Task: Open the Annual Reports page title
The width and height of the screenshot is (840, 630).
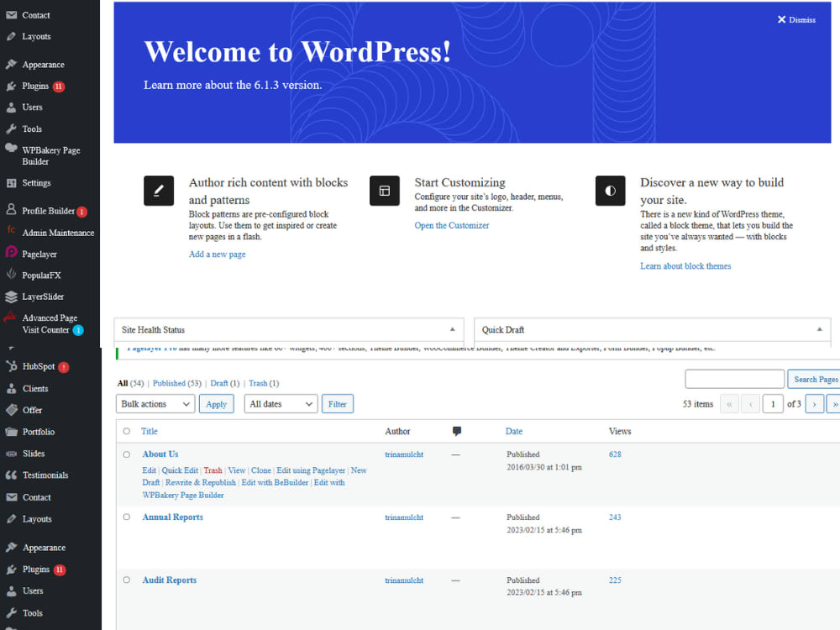Action: coord(172,517)
